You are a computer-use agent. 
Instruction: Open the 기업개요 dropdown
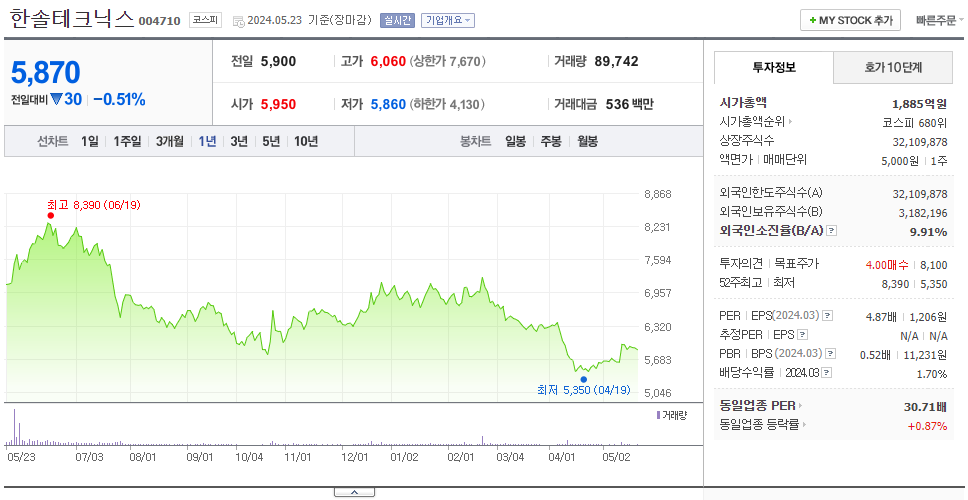[x=448, y=20]
